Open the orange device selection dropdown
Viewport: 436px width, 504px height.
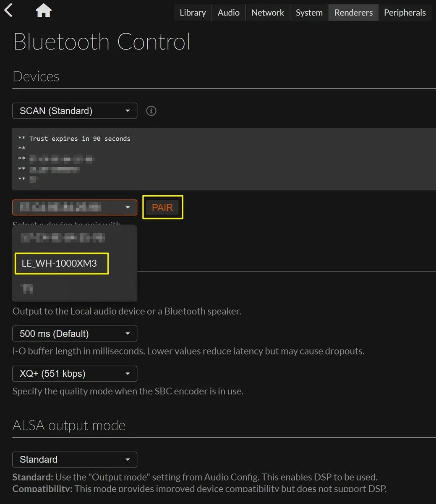click(75, 207)
